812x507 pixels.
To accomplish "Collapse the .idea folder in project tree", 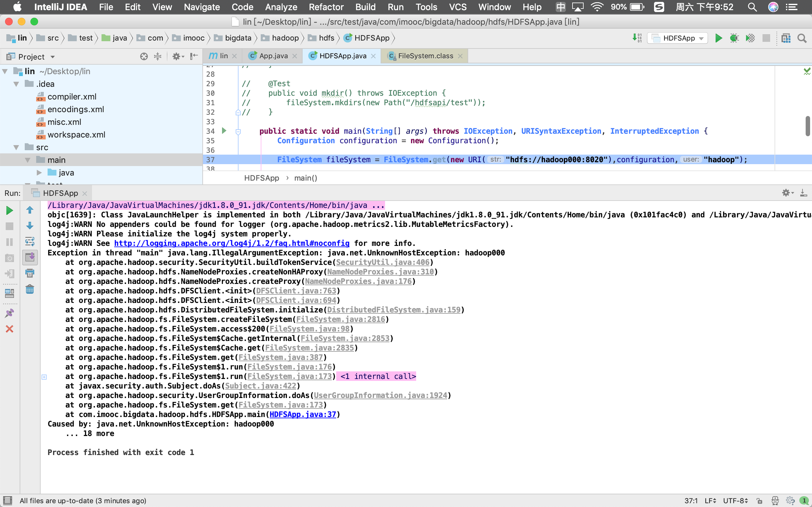I will [16, 84].
